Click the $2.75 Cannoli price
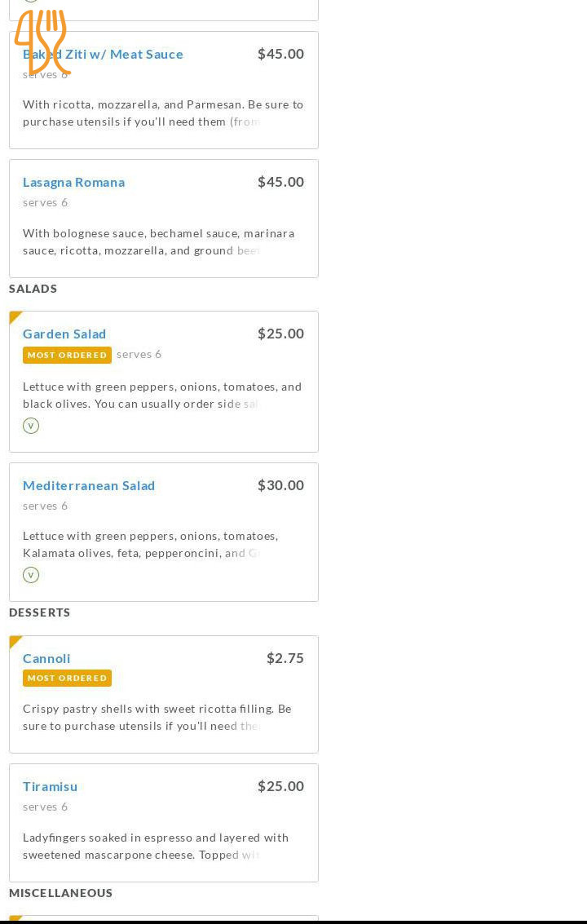 coord(285,658)
